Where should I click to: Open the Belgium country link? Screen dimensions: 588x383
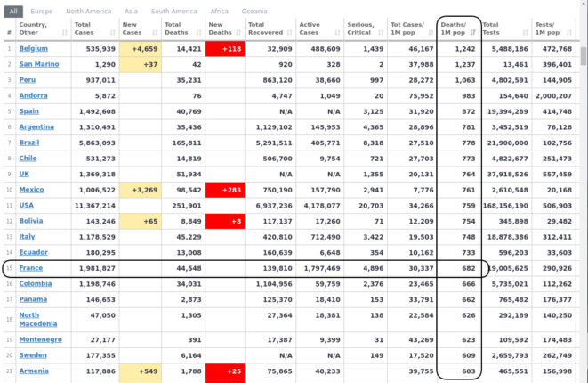tap(34, 48)
